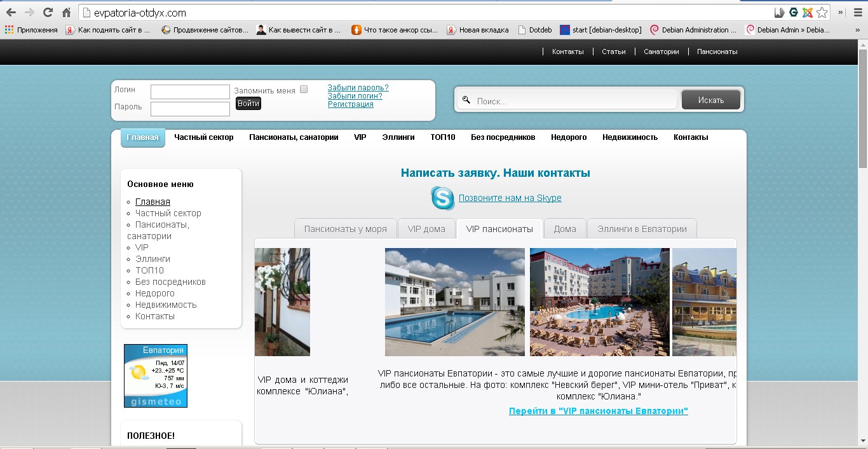Open Контакты in top black bar
The width and height of the screenshot is (868, 449).
pyautogui.click(x=567, y=52)
